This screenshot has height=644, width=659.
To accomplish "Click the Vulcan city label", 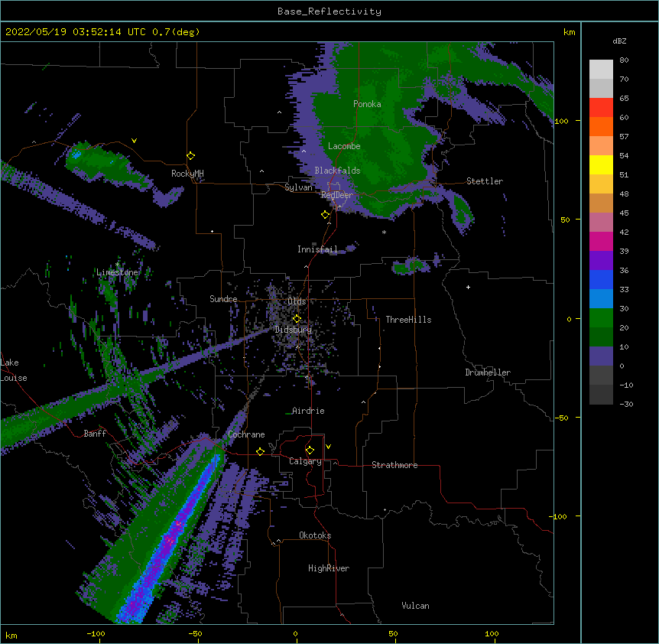I will tap(415, 606).
